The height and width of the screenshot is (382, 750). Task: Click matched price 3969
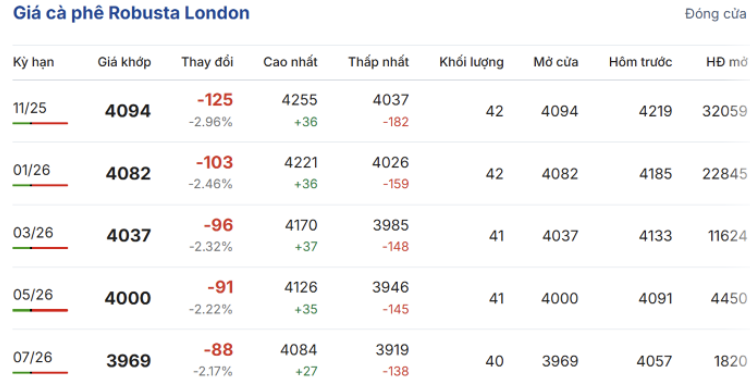tap(128, 361)
